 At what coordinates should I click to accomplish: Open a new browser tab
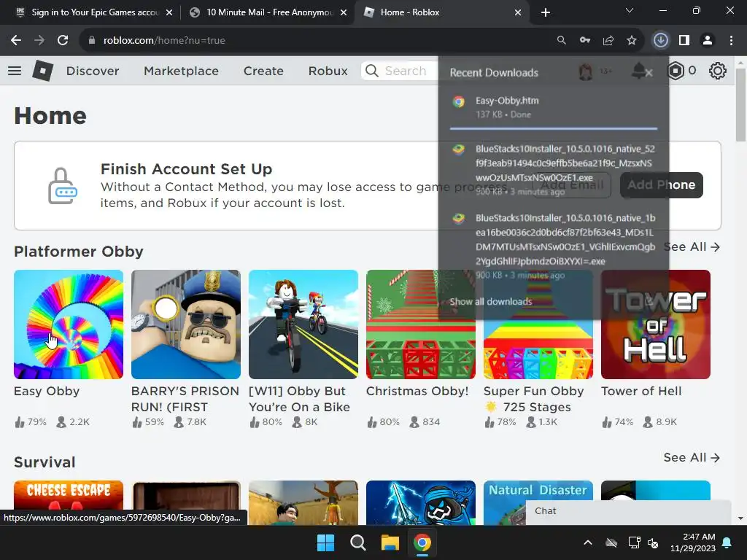tap(546, 12)
